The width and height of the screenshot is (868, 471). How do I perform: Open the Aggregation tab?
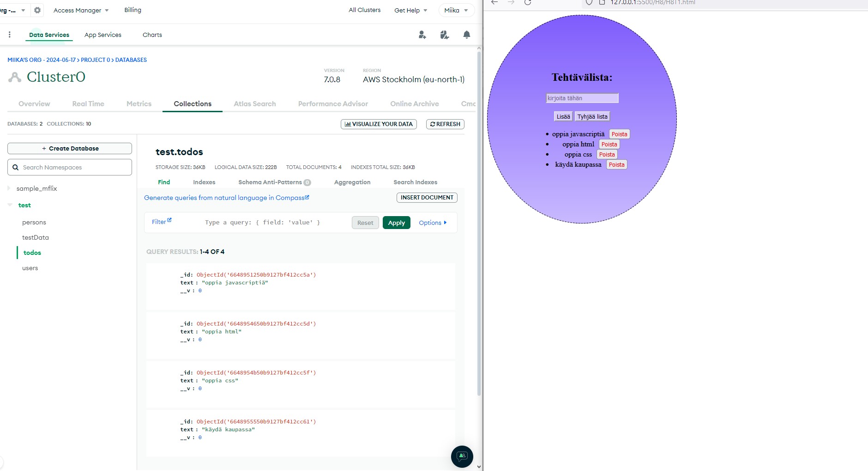coord(352,182)
